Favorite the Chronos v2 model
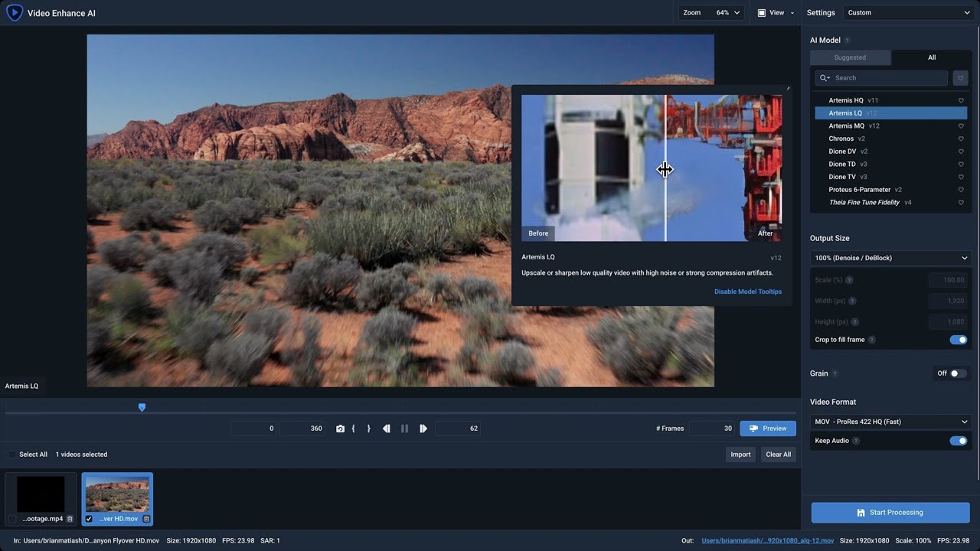 pyautogui.click(x=961, y=139)
